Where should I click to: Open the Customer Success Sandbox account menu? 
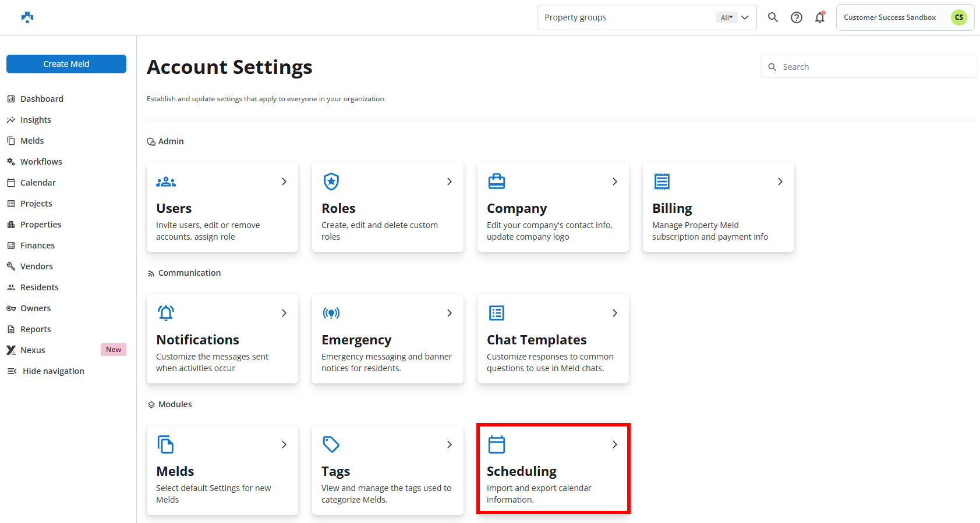point(905,17)
